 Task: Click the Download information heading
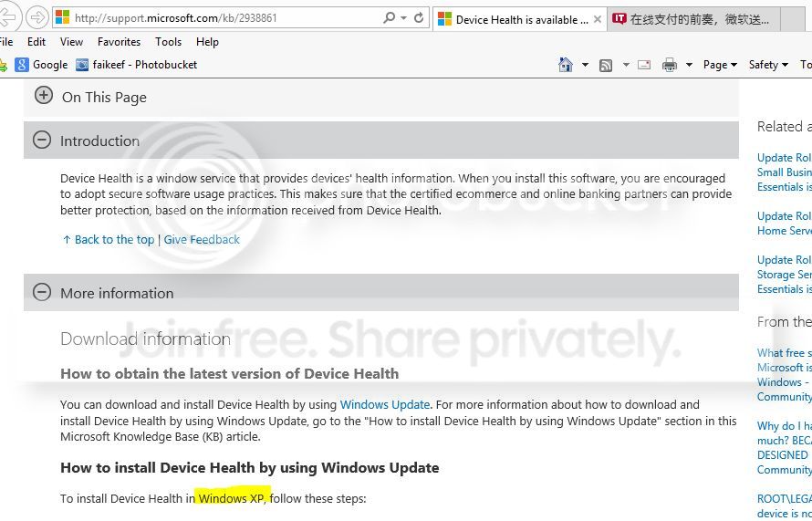point(145,339)
